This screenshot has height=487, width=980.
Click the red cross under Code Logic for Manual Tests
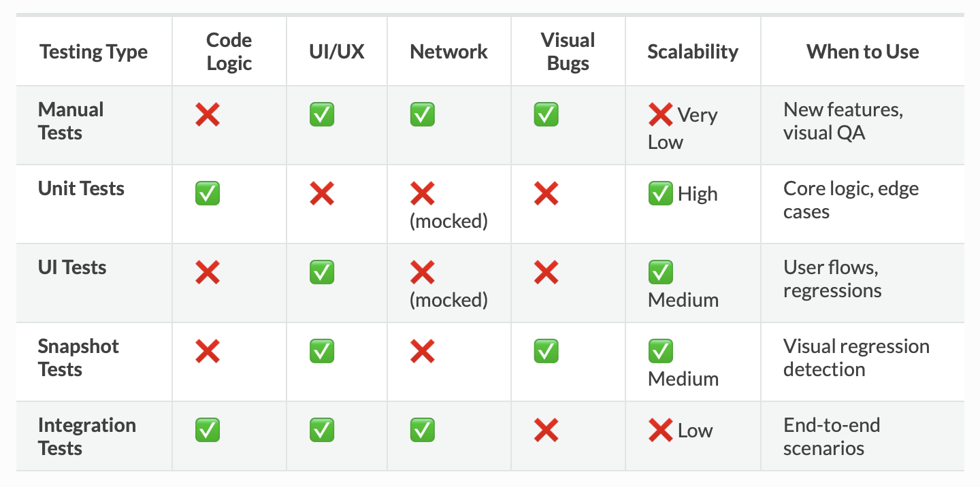208,115
